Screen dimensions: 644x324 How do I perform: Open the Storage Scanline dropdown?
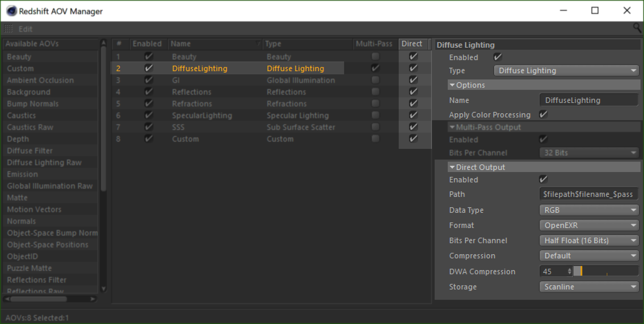point(589,287)
